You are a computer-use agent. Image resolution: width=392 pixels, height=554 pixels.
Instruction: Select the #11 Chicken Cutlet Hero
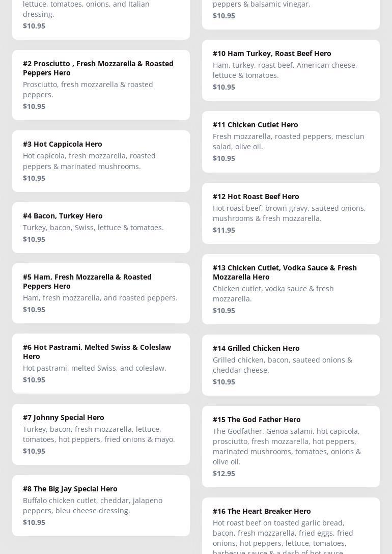pos(256,125)
